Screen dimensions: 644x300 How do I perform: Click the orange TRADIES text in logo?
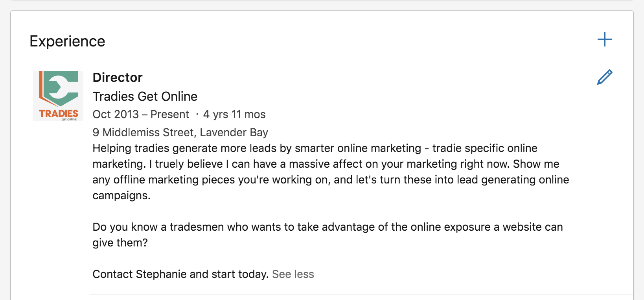(x=59, y=113)
